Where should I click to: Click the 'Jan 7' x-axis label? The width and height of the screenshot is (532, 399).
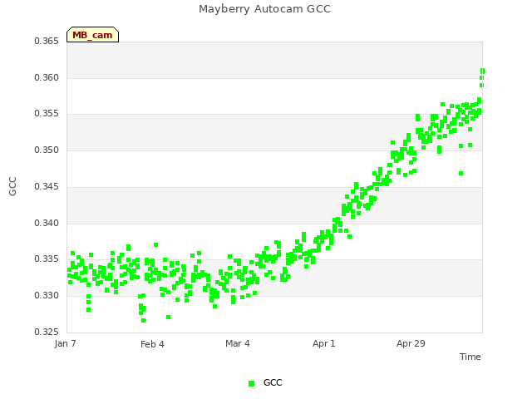pos(65,343)
